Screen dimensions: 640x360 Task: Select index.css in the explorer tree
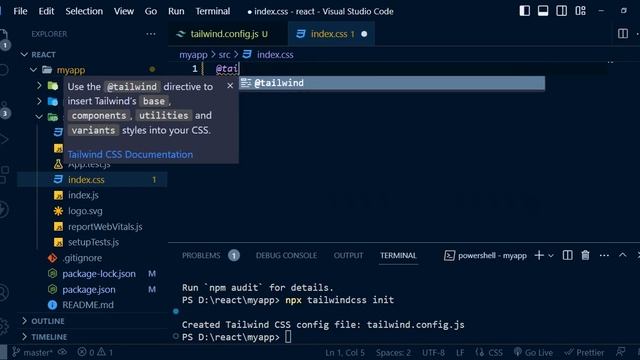click(x=92, y=180)
